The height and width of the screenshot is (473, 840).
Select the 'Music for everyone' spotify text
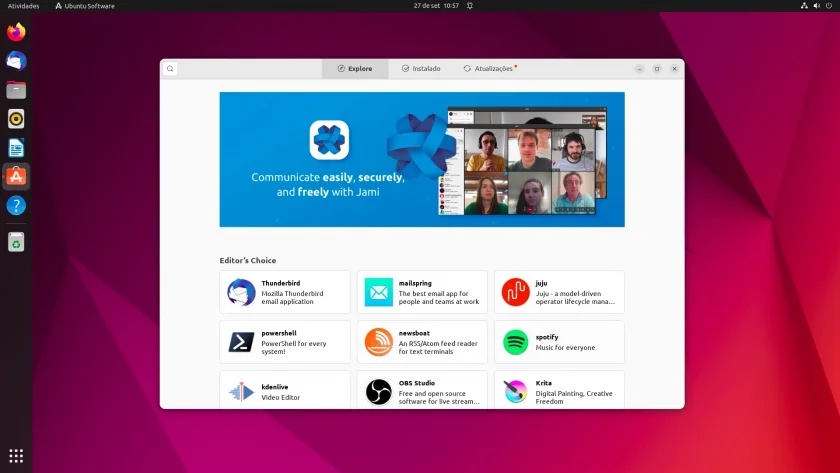(565, 348)
